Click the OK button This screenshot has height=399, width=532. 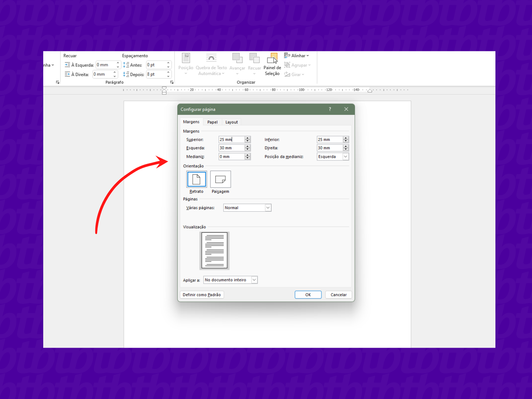point(308,295)
